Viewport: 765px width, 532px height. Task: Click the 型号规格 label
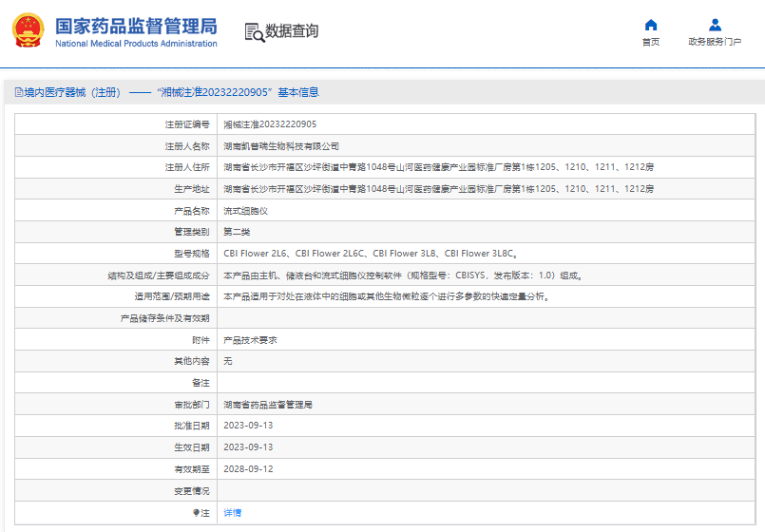point(192,254)
